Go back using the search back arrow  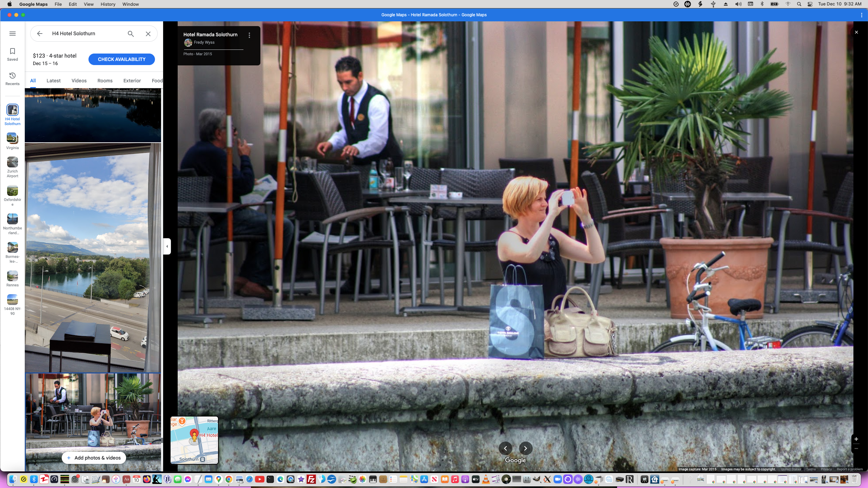click(40, 34)
